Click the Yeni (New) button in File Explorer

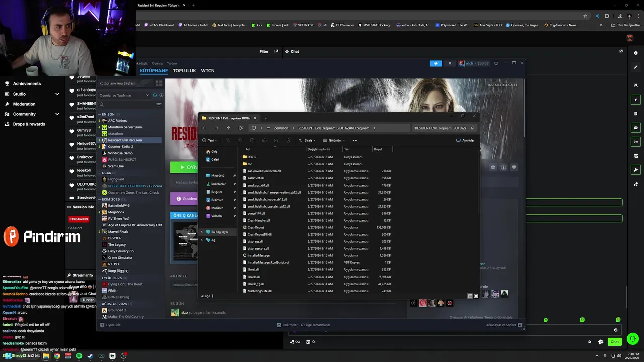click(210, 140)
